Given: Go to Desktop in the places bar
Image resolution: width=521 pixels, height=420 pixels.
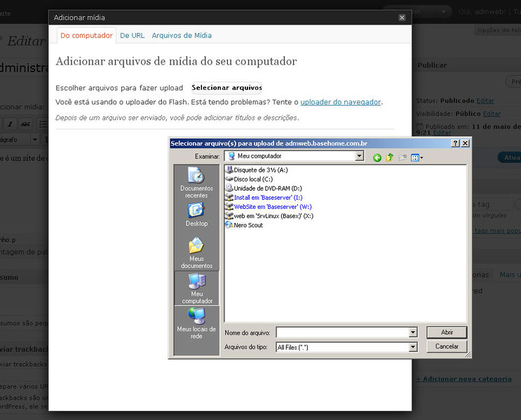Looking at the screenshot, I should click(196, 215).
